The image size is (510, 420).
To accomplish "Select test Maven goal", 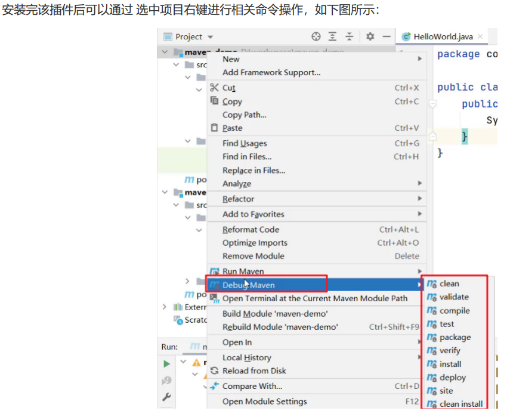I will [x=455, y=324].
